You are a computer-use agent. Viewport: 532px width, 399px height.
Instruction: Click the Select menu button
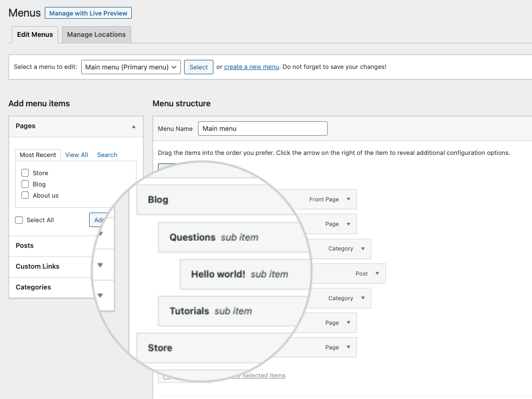(198, 67)
